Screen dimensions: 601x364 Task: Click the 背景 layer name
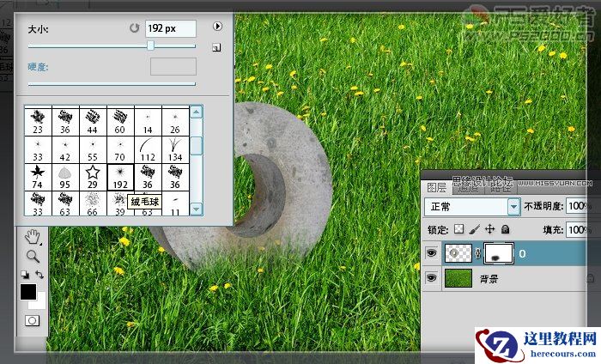click(x=489, y=278)
